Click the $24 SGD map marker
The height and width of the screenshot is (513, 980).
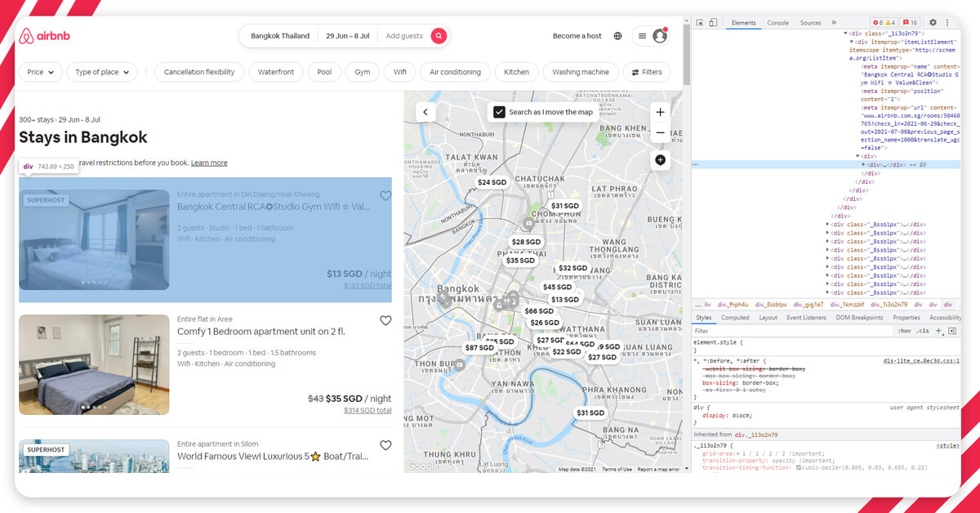(x=492, y=182)
